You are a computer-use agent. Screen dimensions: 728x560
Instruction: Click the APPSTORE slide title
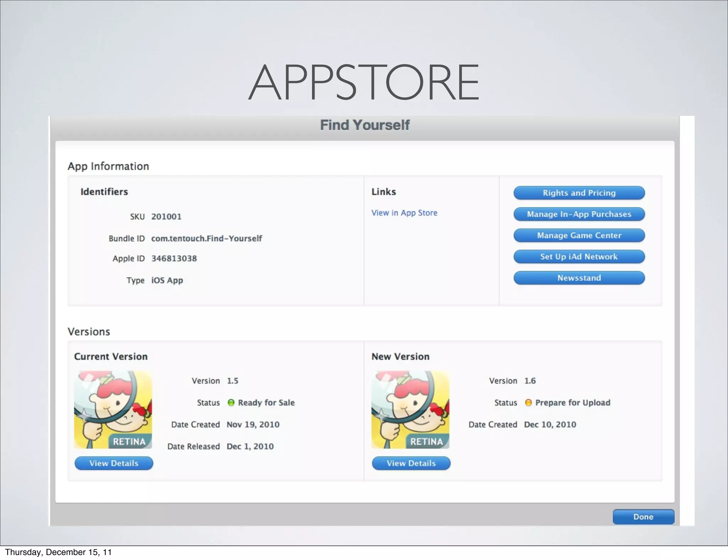pyautogui.click(x=364, y=82)
